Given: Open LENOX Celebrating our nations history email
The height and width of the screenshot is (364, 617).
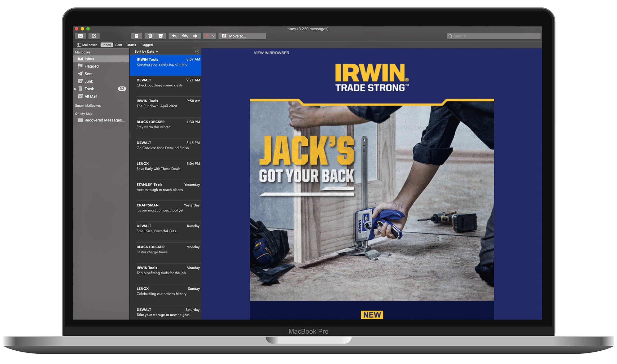Looking at the screenshot, I should tap(165, 294).
